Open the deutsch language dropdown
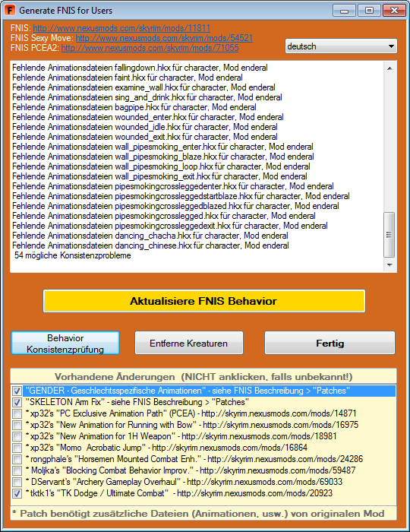This screenshot has width=410, height=532. [341, 46]
